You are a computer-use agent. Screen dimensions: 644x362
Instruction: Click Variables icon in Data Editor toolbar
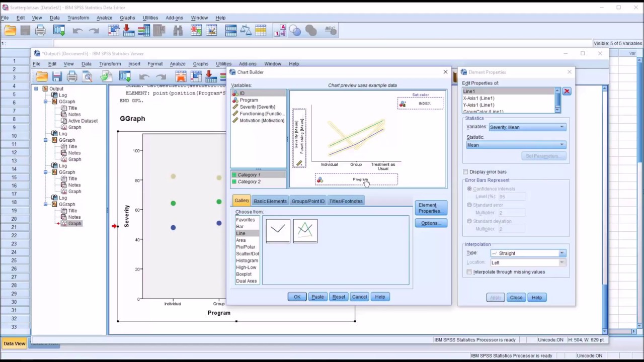pyautogui.click(x=144, y=31)
